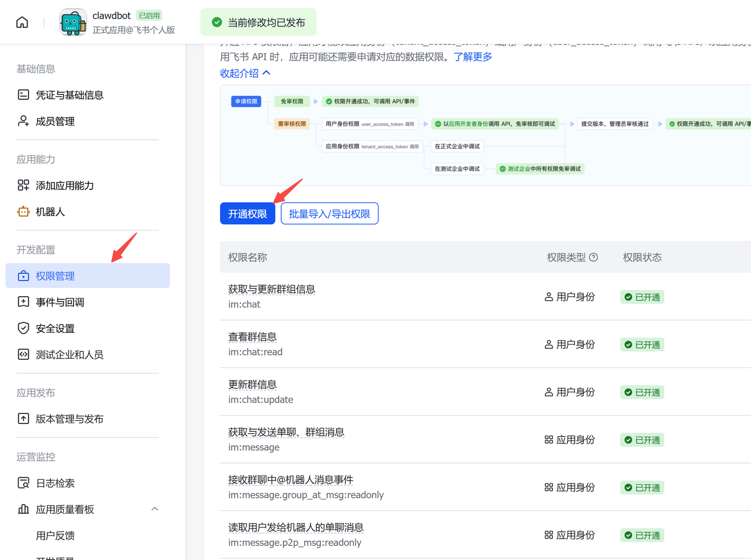Collapse the 应用质量看板 section chevron
Image resolution: width=751 pixels, height=560 pixels.
[x=154, y=508]
